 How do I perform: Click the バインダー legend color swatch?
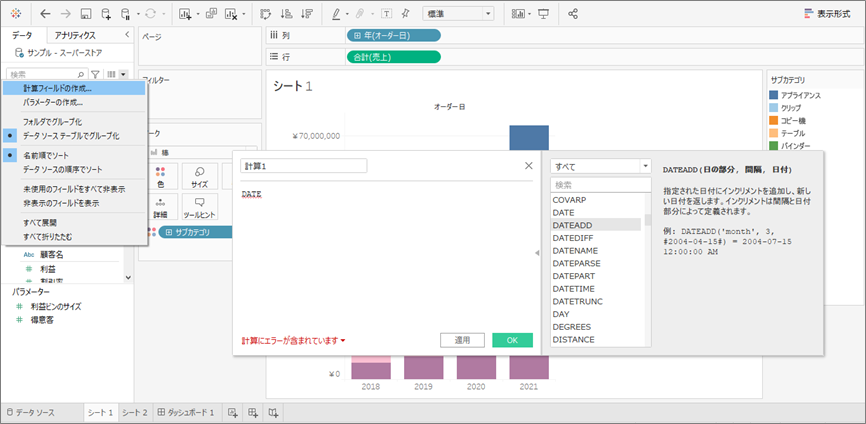click(x=773, y=146)
